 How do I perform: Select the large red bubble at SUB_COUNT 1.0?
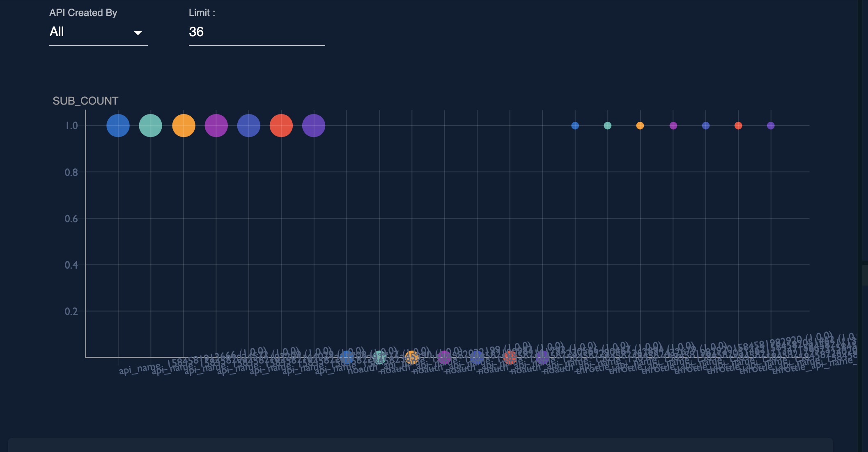tap(281, 126)
